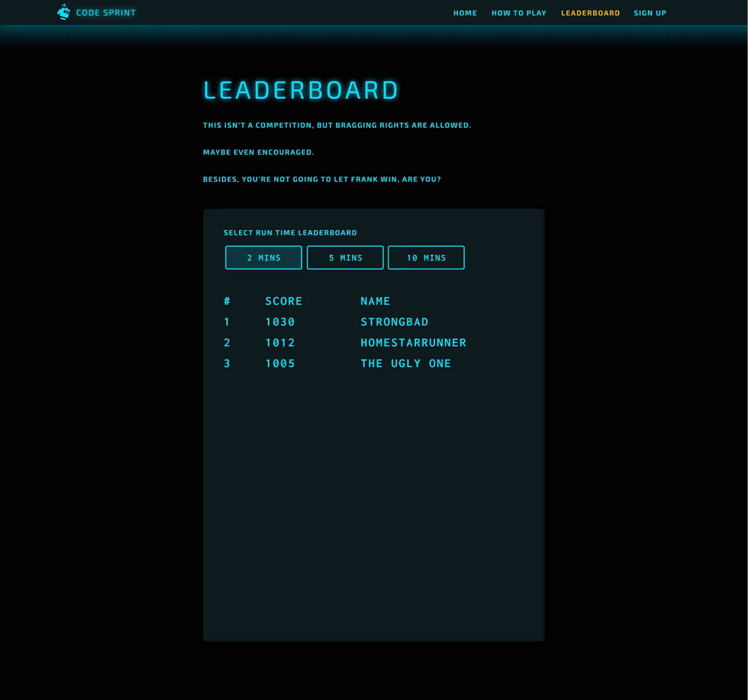Click the line mentioning Frank winning
The height and width of the screenshot is (700, 748).
[x=322, y=179]
